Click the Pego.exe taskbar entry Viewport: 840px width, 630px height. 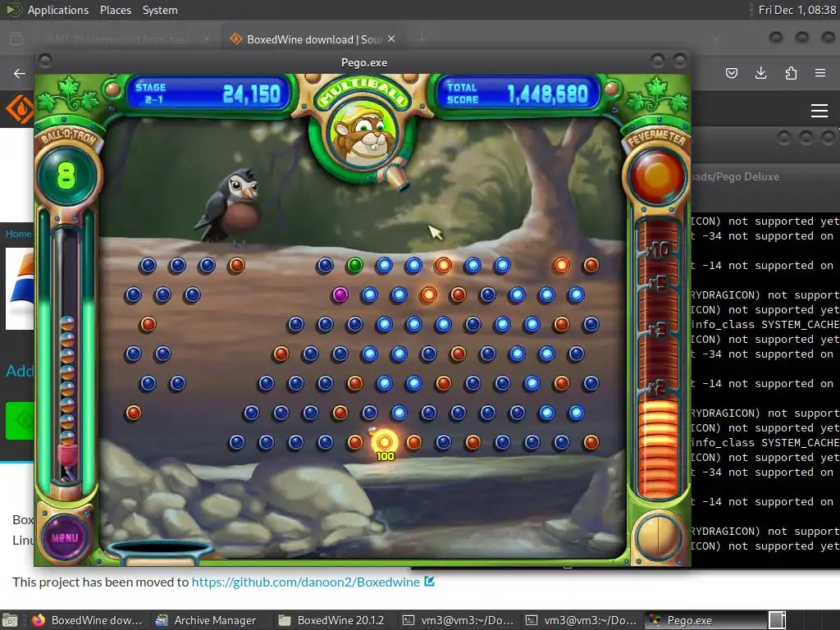705,620
